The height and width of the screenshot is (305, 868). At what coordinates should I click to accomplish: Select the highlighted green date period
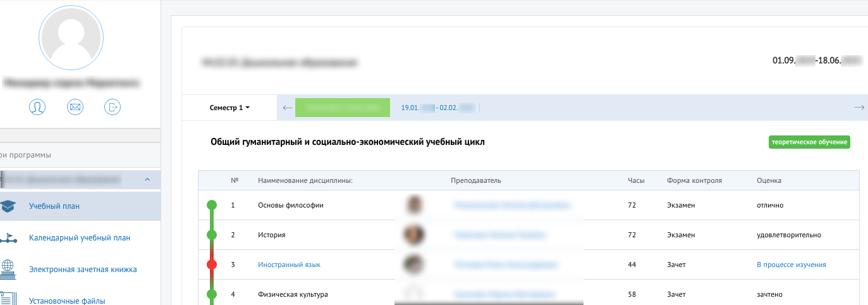pyautogui.click(x=342, y=108)
